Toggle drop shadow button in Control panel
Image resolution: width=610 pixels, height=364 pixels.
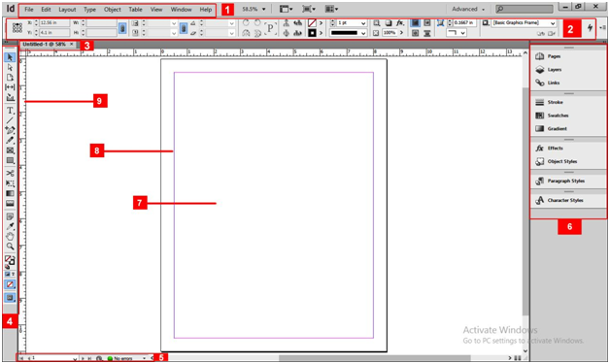[388, 23]
